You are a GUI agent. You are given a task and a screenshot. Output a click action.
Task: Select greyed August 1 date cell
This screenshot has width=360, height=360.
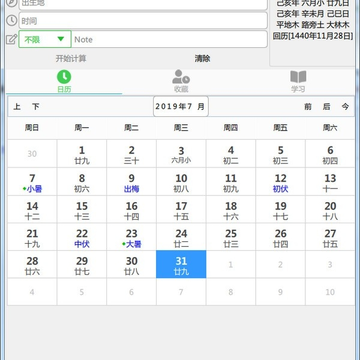pos(231,264)
